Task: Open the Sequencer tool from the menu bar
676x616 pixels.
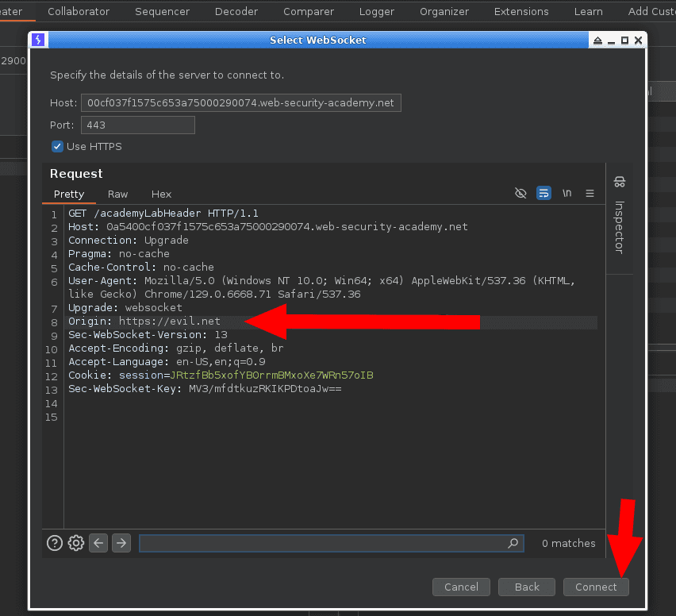Action: [x=162, y=11]
